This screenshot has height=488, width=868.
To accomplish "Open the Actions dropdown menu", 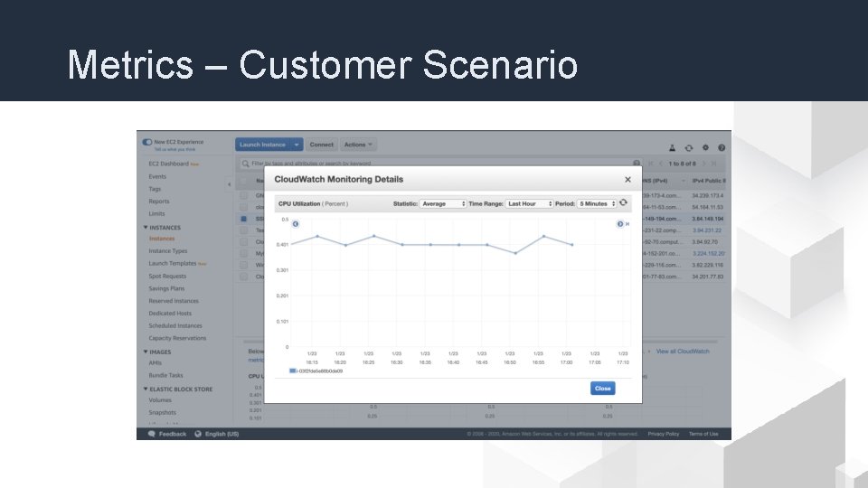I will click(x=358, y=145).
